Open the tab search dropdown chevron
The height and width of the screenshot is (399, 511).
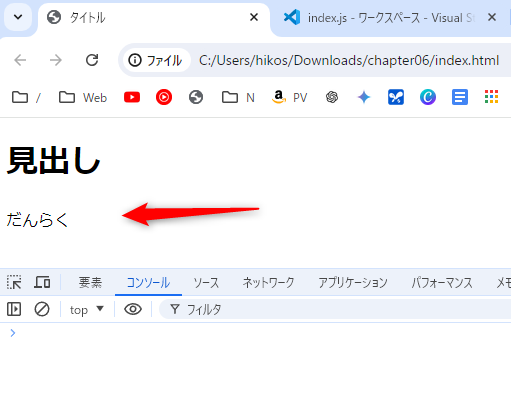coord(18,17)
